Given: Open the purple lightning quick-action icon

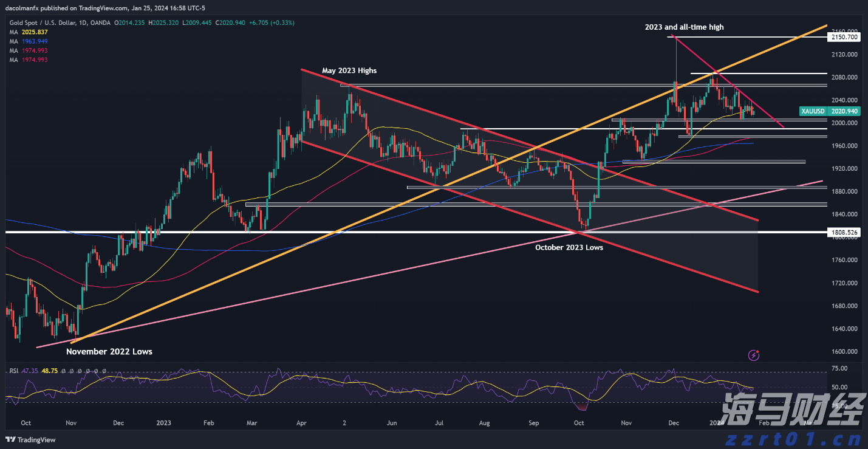Looking at the screenshot, I should (754, 354).
